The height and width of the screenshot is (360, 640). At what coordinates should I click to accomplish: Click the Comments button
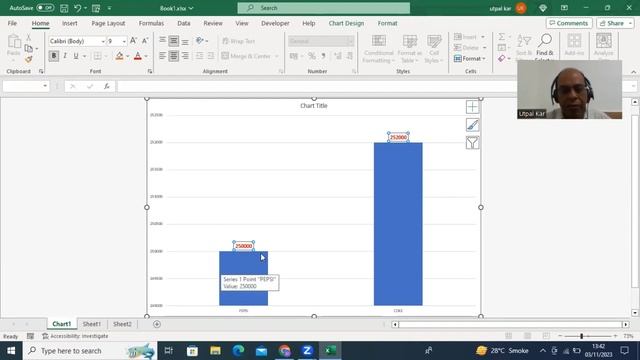click(x=569, y=23)
